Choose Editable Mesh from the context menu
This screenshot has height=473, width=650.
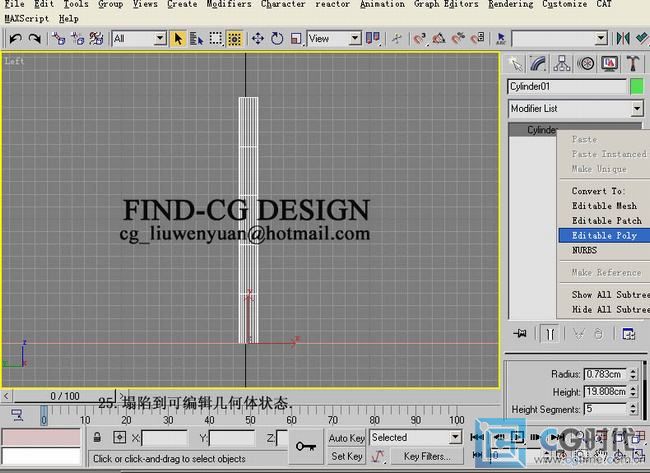604,206
